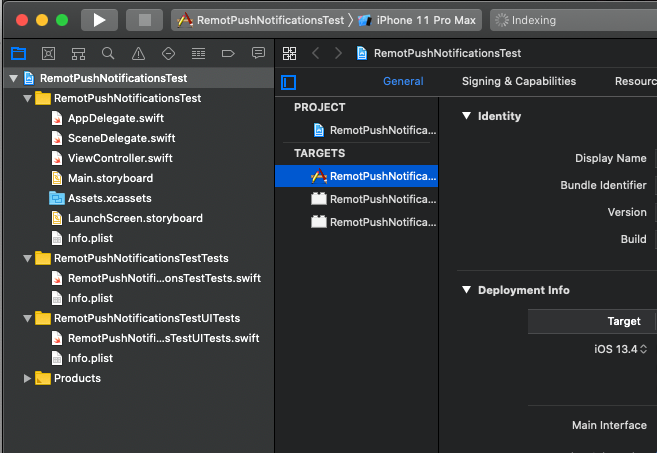The height and width of the screenshot is (453, 657).
Task: Toggle the project and targets list sidebar
Action: tap(289, 82)
